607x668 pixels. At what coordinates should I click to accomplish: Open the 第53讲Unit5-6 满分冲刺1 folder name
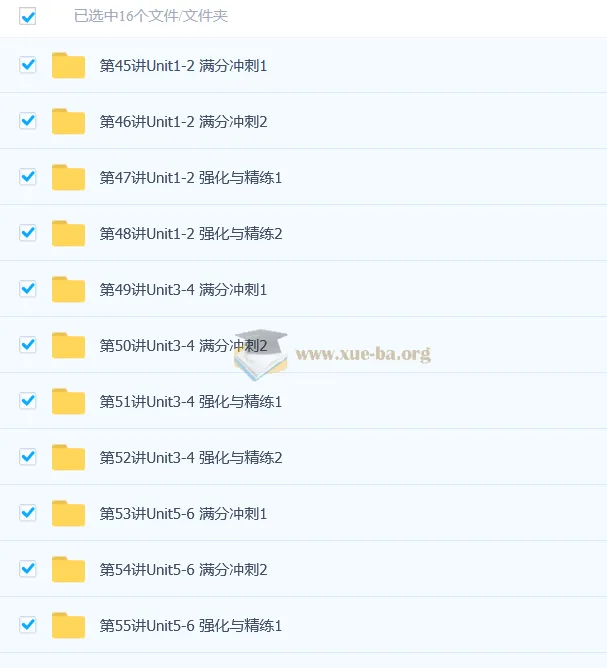(x=183, y=514)
